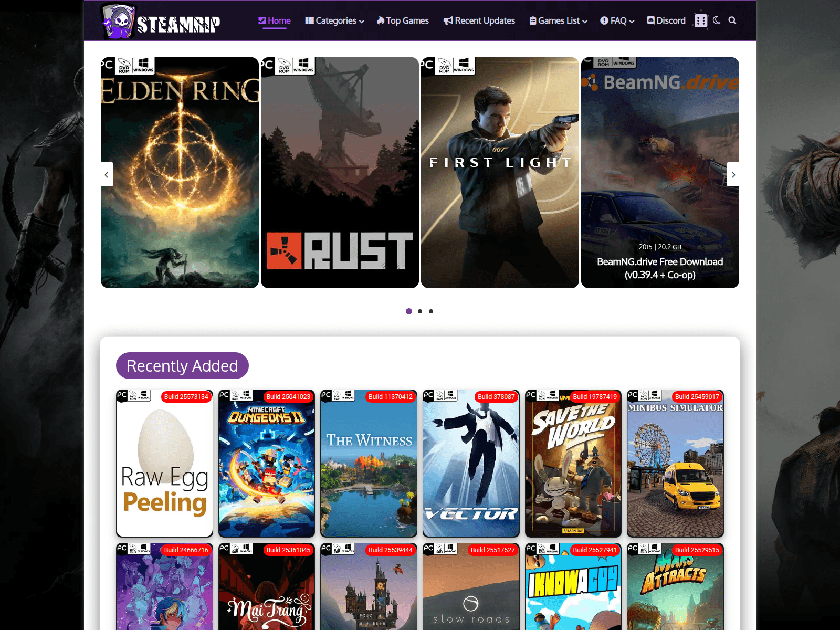
Task: Click the DVD ROM icon on Rust card
Action: [x=284, y=66]
